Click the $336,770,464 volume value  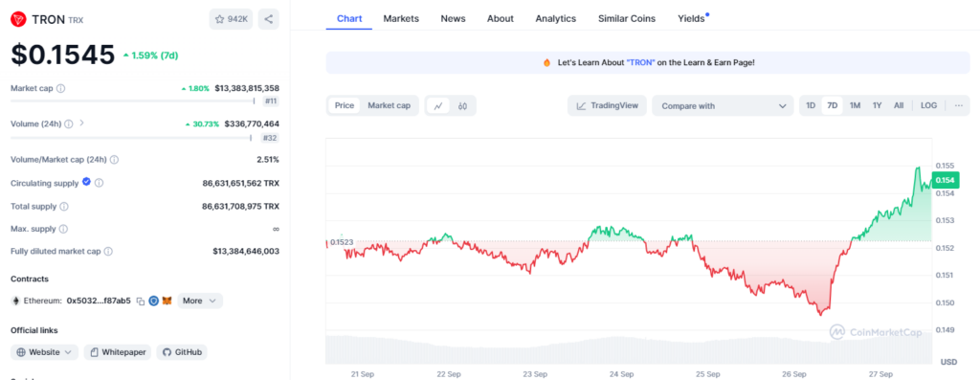pyautogui.click(x=252, y=123)
